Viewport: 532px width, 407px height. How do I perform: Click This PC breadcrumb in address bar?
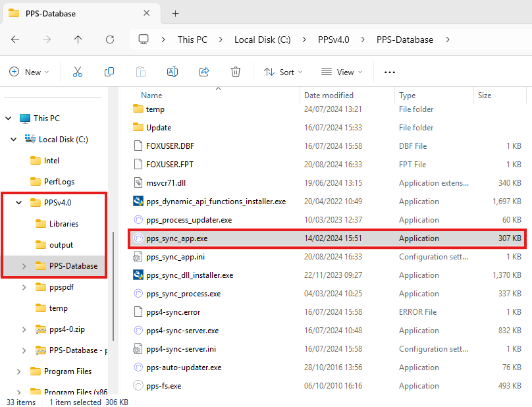(192, 40)
